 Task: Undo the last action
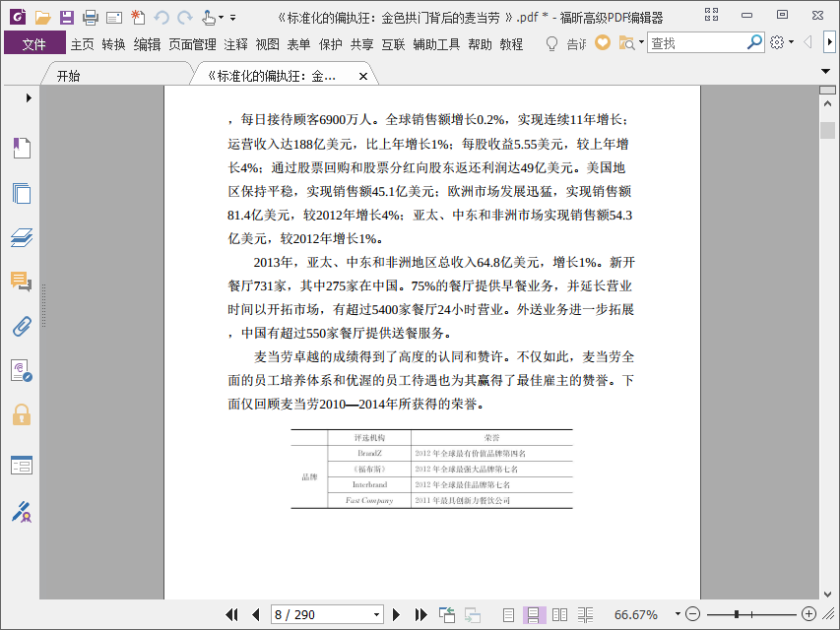pyautogui.click(x=162, y=18)
